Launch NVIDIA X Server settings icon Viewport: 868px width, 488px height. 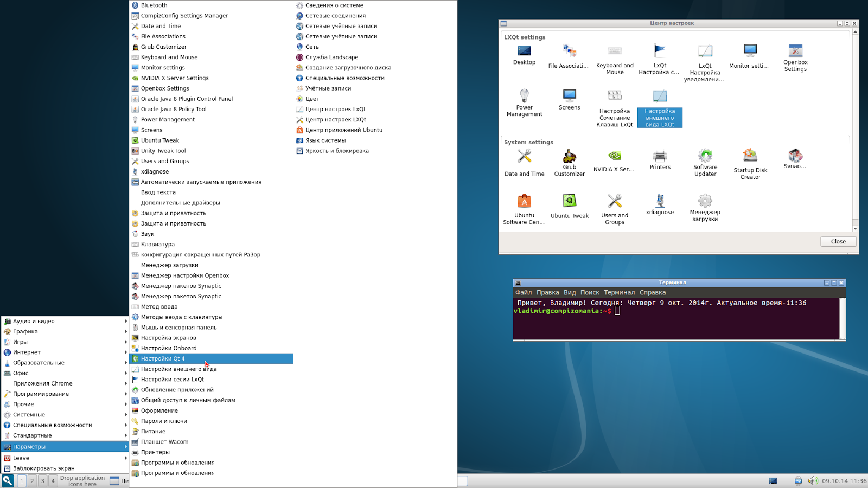614,157
